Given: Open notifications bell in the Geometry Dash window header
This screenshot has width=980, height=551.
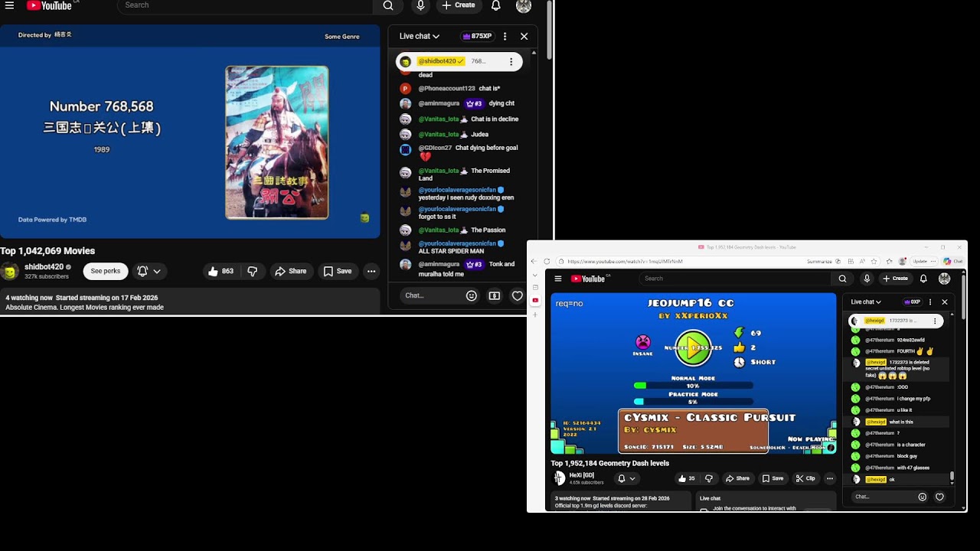Looking at the screenshot, I should pyautogui.click(x=923, y=279).
